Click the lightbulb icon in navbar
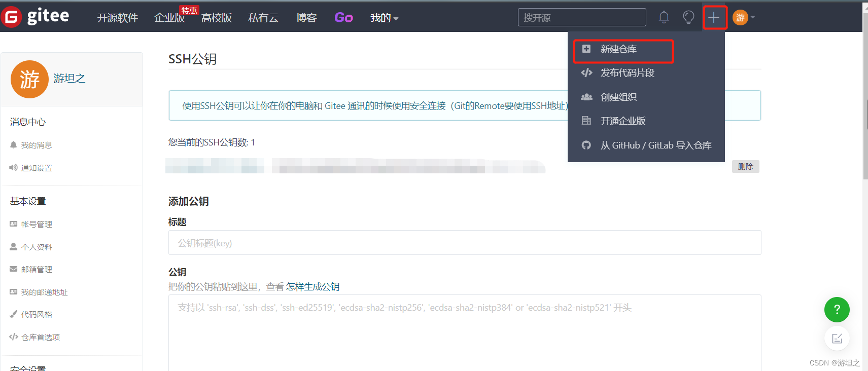The width and height of the screenshot is (868, 371). pos(688,17)
